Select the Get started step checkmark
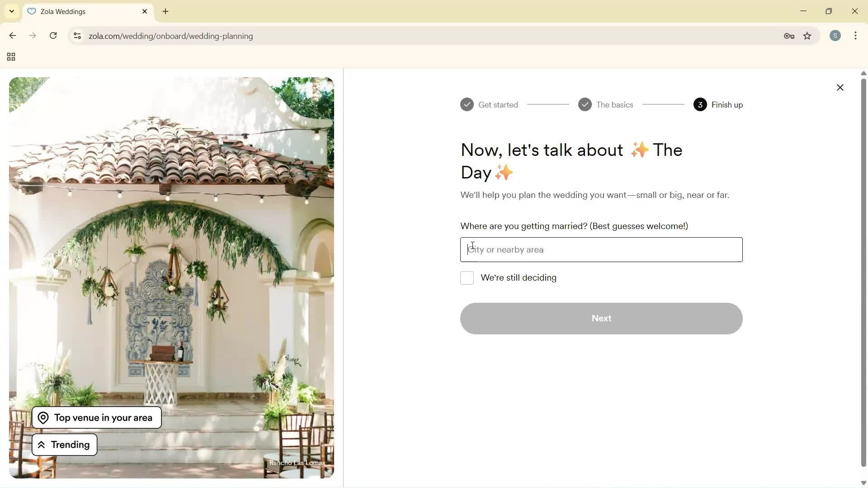 467,104
